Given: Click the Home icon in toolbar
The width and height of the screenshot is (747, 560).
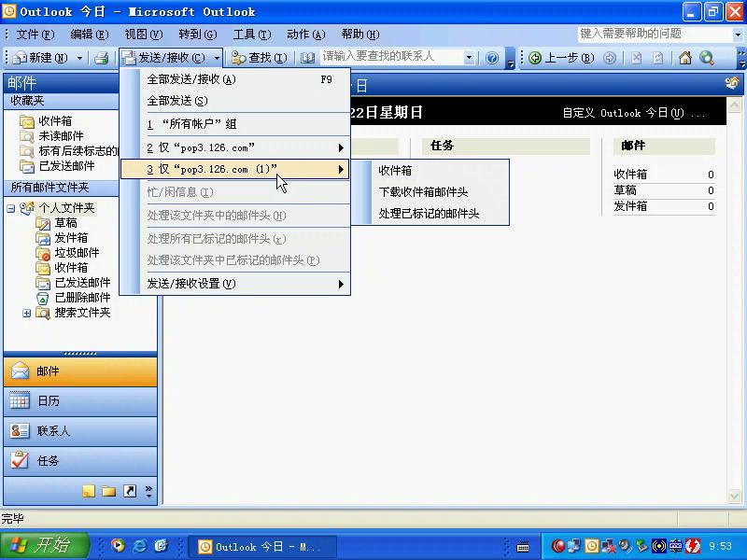Looking at the screenshot, I should (685, 58).
